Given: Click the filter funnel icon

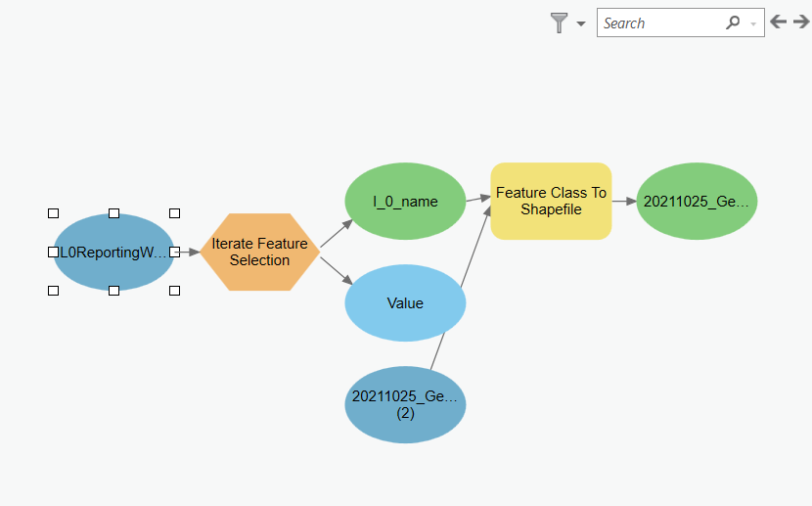Looking at the screenshot, I should [x=559, y=23].
